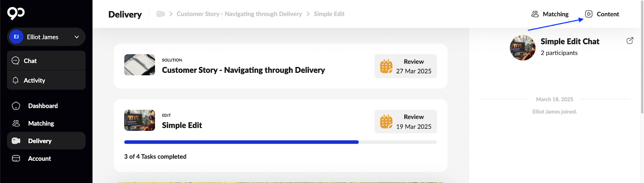Click the Review 19 Mar 2025 date button
Screen dimensions: 644x183
(406, 121)
